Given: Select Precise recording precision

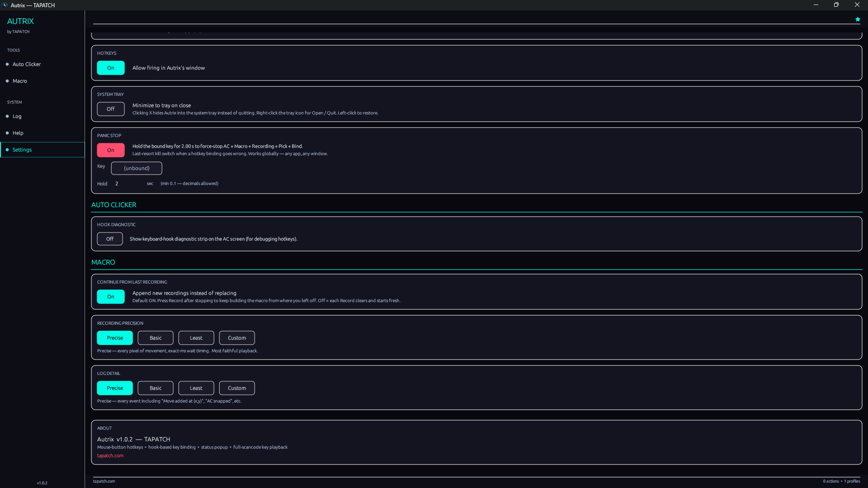Looking at the screenshot, I should click(115, 338).
